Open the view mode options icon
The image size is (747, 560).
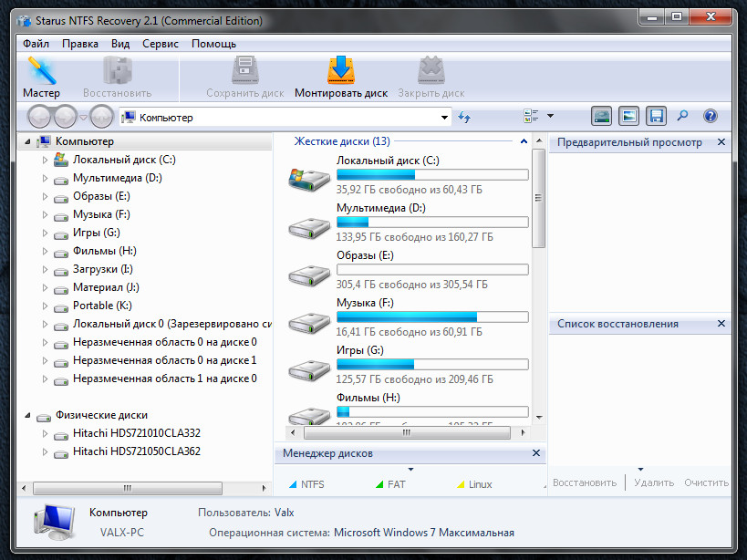click(531, 116)
